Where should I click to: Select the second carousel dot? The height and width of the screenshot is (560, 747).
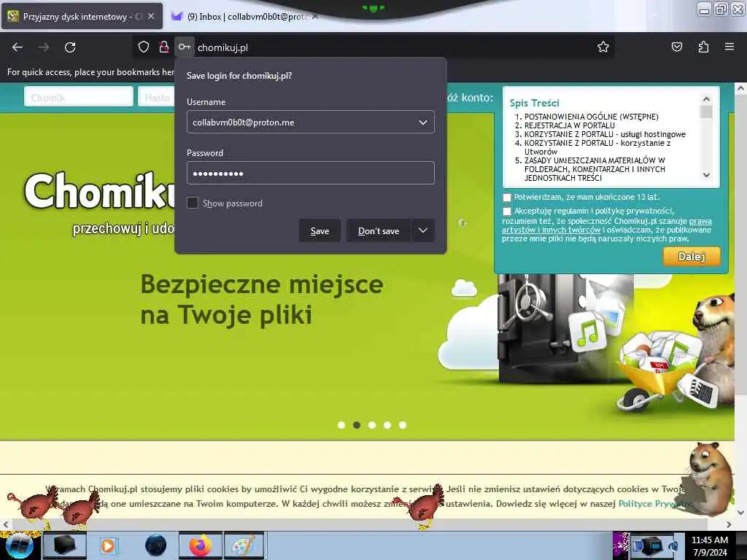[357, 425]
